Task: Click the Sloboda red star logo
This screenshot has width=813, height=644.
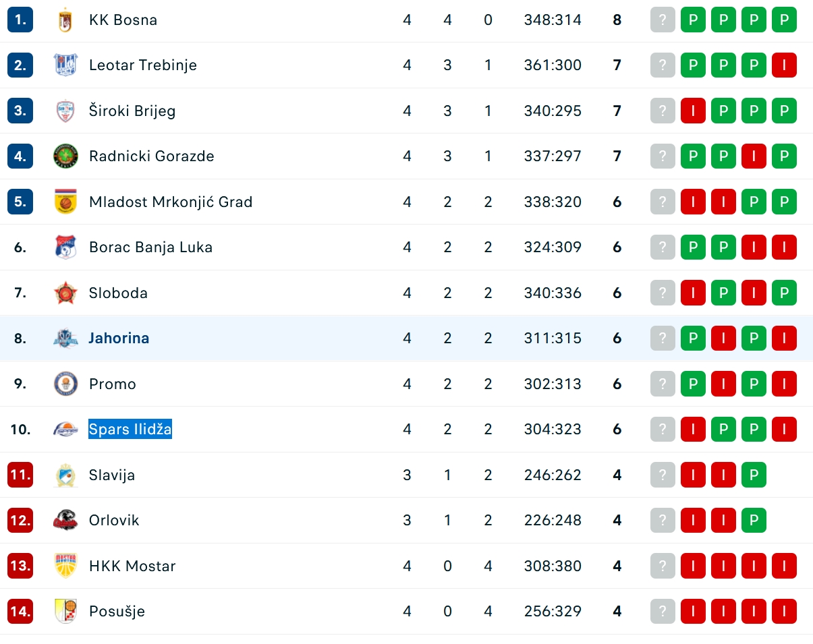Action: coord(65,293)
